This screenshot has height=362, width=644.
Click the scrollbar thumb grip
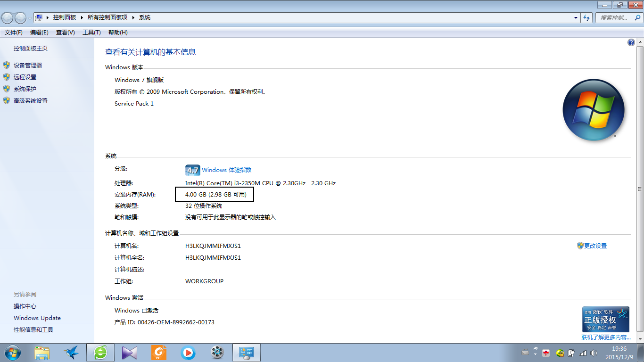tap(640, 189)
